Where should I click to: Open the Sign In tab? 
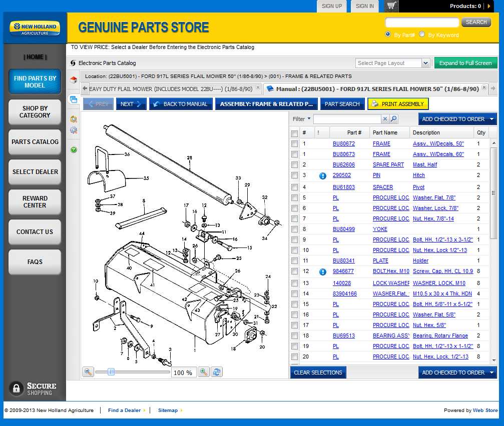coord(365,6)
